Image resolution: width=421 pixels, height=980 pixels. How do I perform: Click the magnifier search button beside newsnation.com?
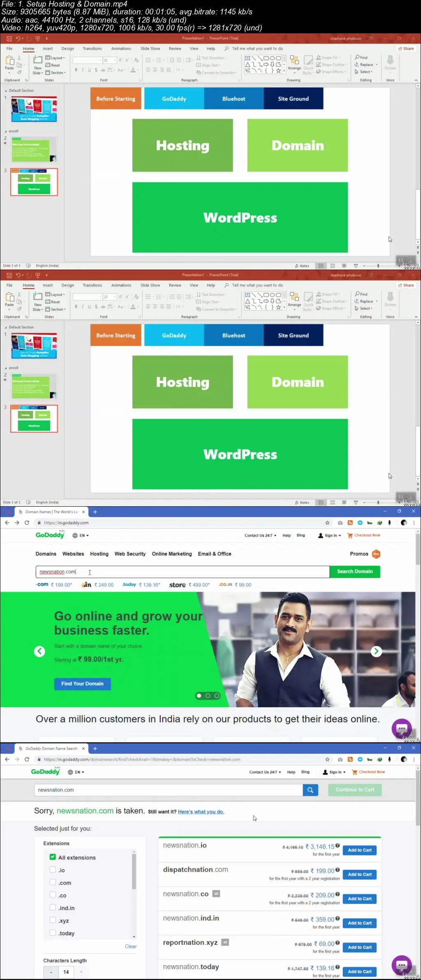(x=310, y=790)
